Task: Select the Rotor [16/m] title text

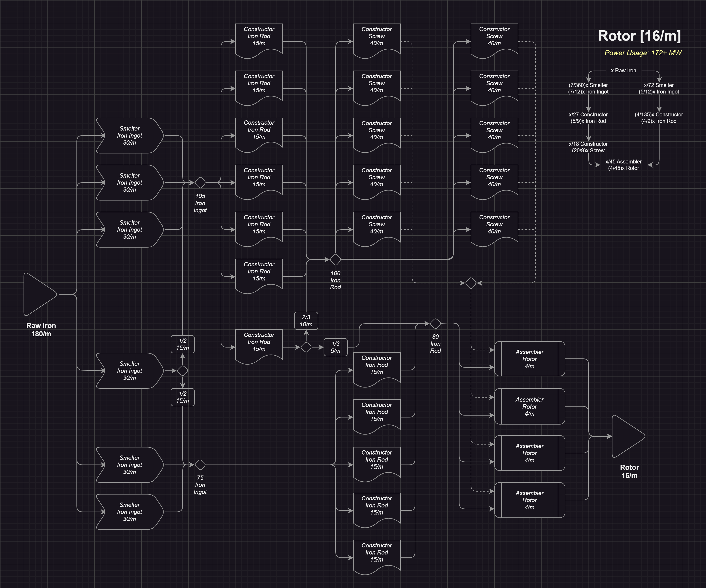Action: [x=640, y=36]
